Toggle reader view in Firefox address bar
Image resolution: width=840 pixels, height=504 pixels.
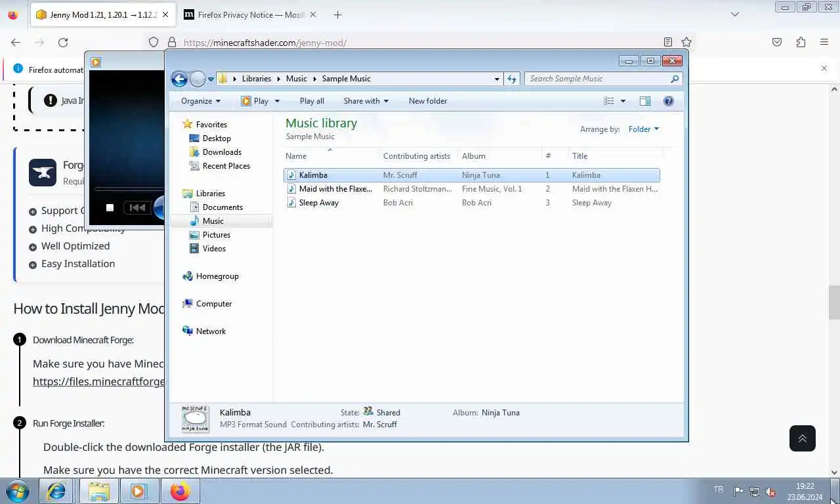point(668,43)
